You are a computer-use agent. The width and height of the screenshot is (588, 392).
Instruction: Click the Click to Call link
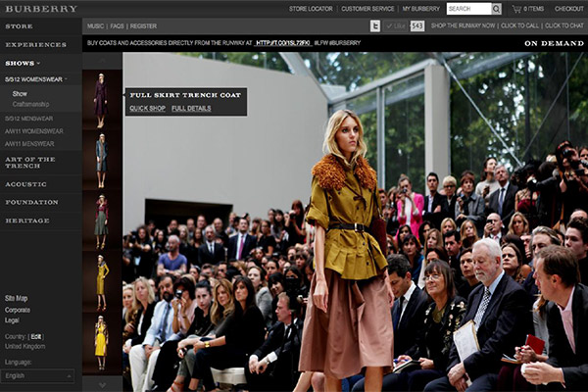[x=519, y=25]
